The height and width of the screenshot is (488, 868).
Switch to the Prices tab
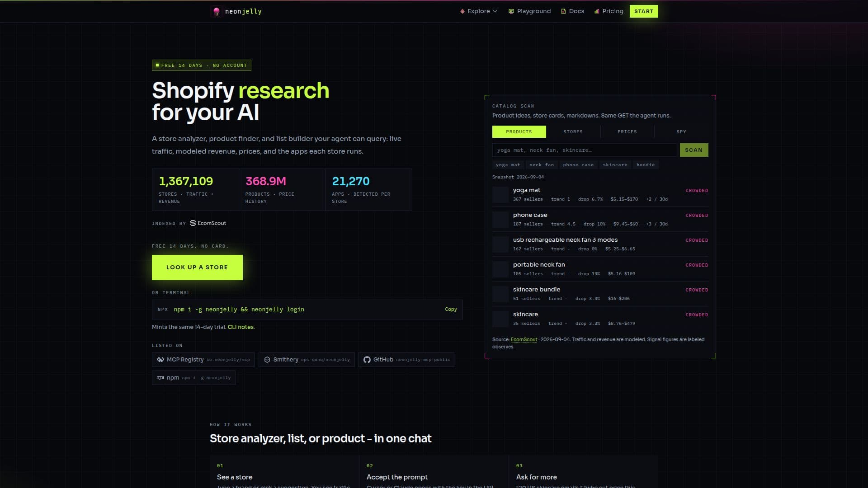click(x=627, y=132)
